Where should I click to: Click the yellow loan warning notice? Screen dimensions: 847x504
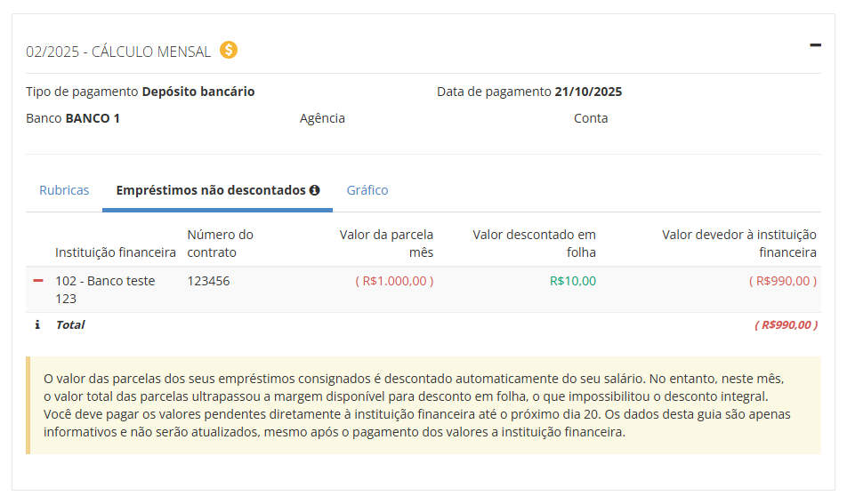[423, 405]
